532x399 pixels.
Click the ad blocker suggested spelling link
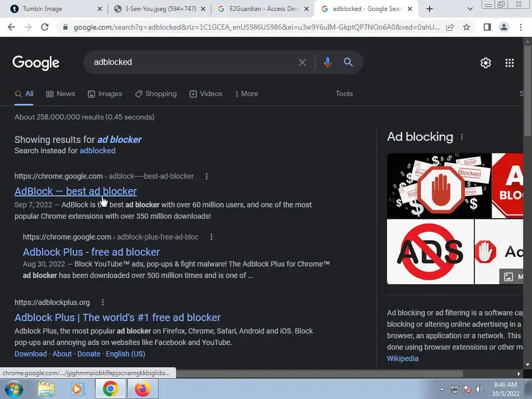pos(119,139)
